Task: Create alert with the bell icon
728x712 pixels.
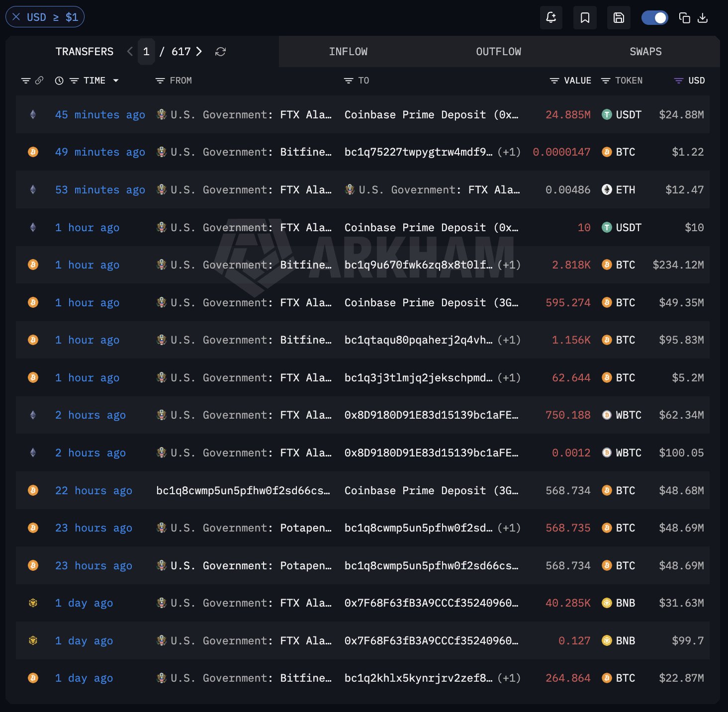Action: (551, 18)
